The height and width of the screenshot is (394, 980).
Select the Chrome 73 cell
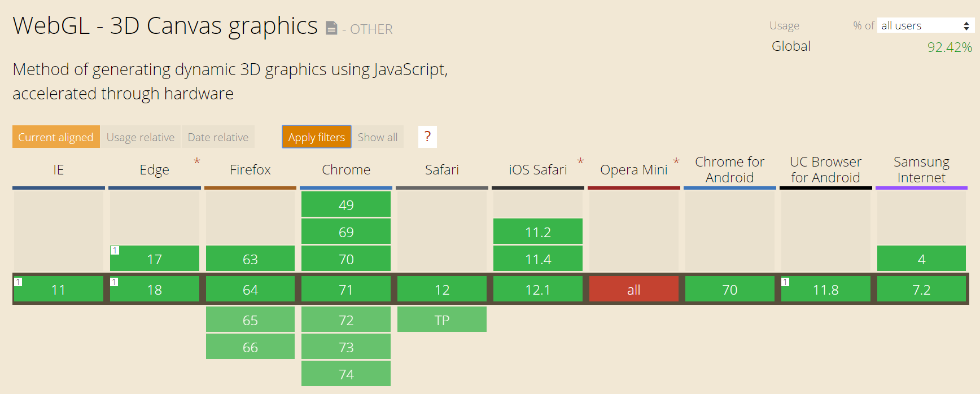[346, 347]
